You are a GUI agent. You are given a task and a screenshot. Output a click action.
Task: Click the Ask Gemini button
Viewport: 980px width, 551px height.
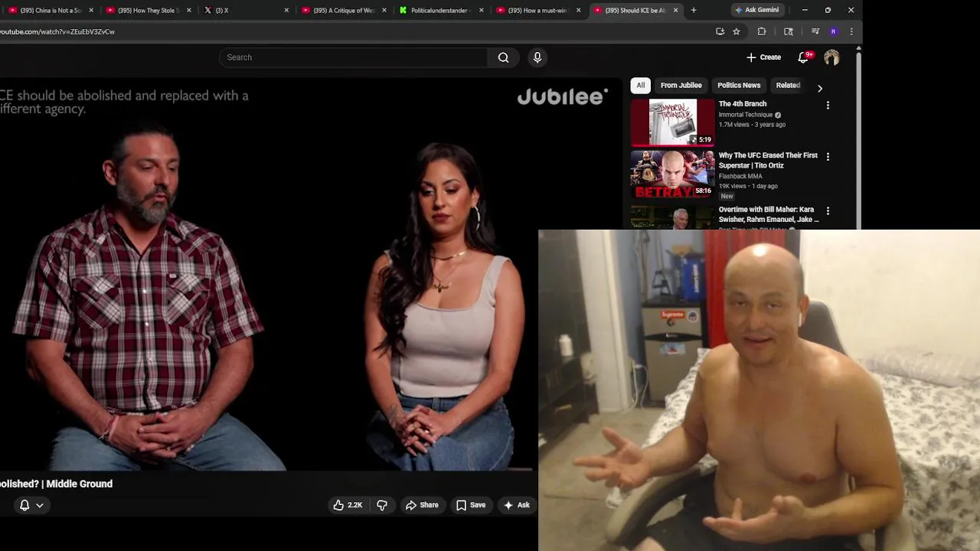coord(756,10)
